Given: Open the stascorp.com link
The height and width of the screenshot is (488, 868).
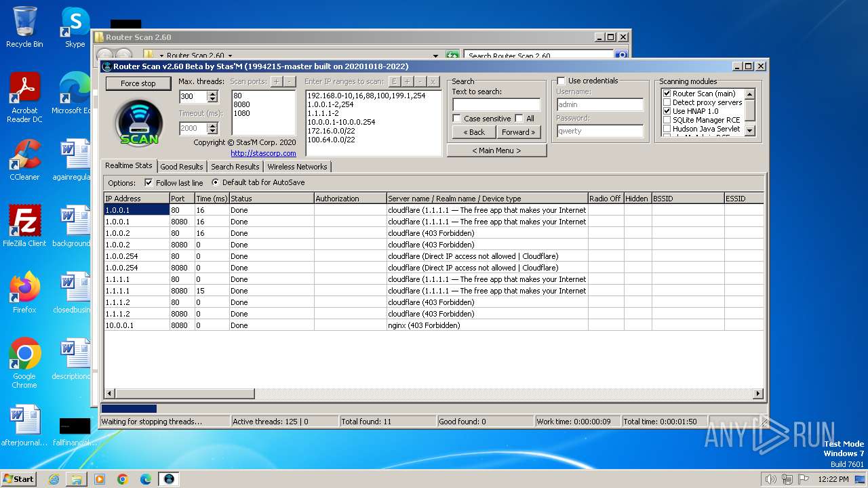Looking at the screenshot, I should pyautogui.click(x=263, y=153).
